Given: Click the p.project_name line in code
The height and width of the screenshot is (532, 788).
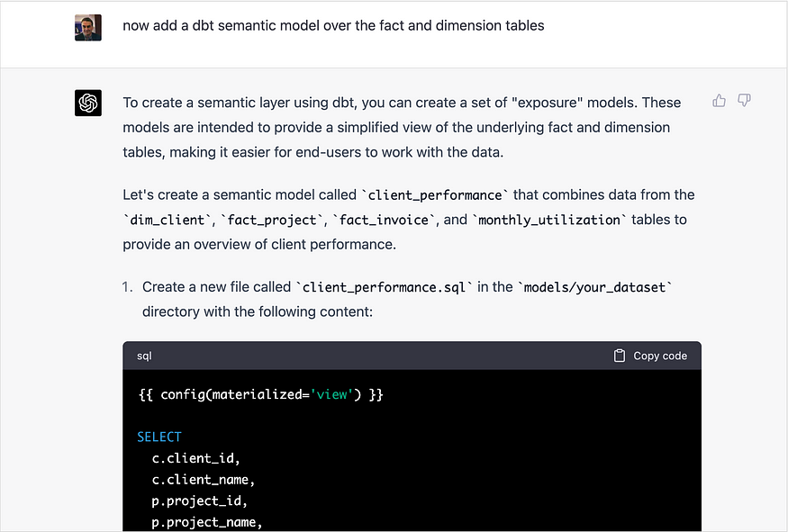Looking at the screenshot, I should point(207,522).
